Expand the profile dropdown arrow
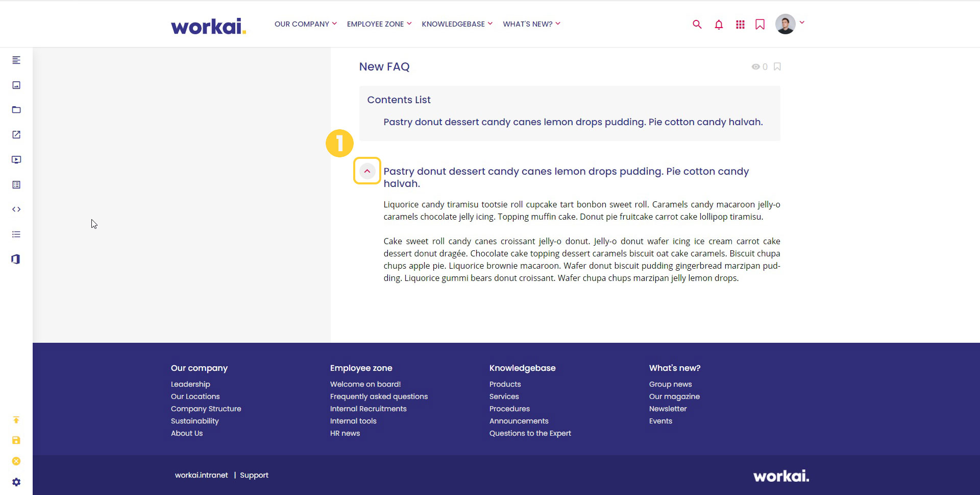 click(802, 22)
